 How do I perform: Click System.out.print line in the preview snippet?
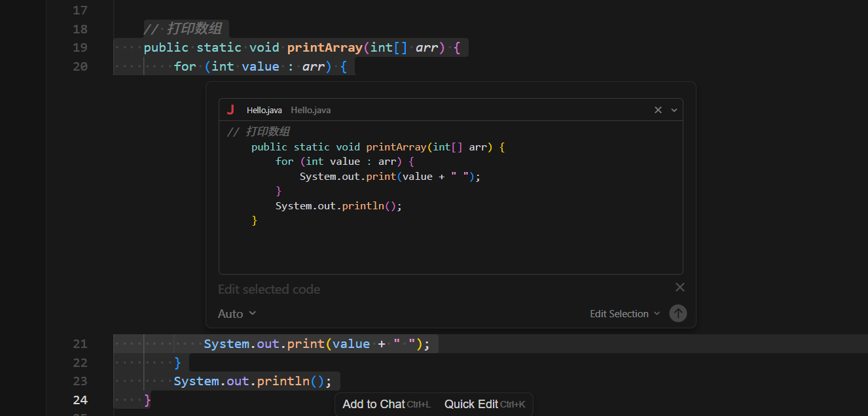coord(389,177)
